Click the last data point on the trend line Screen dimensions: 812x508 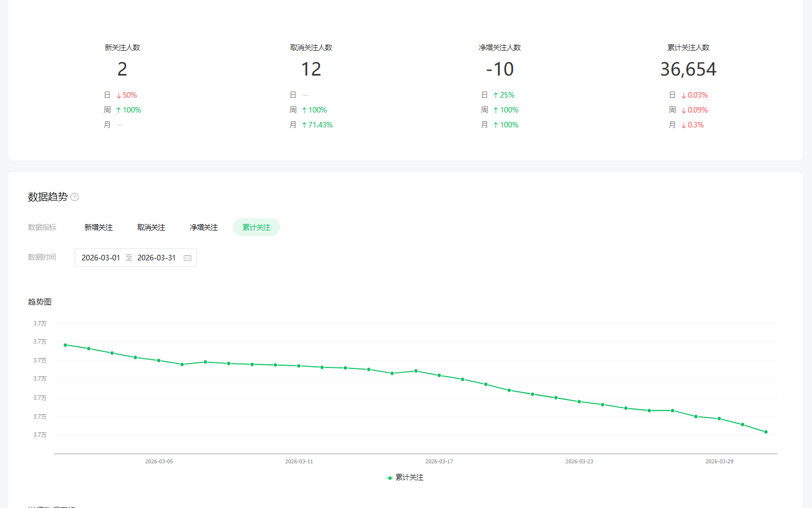(x=766, y=432)
